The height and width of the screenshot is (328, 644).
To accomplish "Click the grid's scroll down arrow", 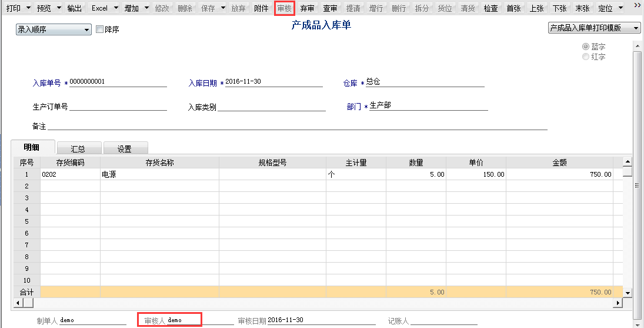I will tap(627, 293).
